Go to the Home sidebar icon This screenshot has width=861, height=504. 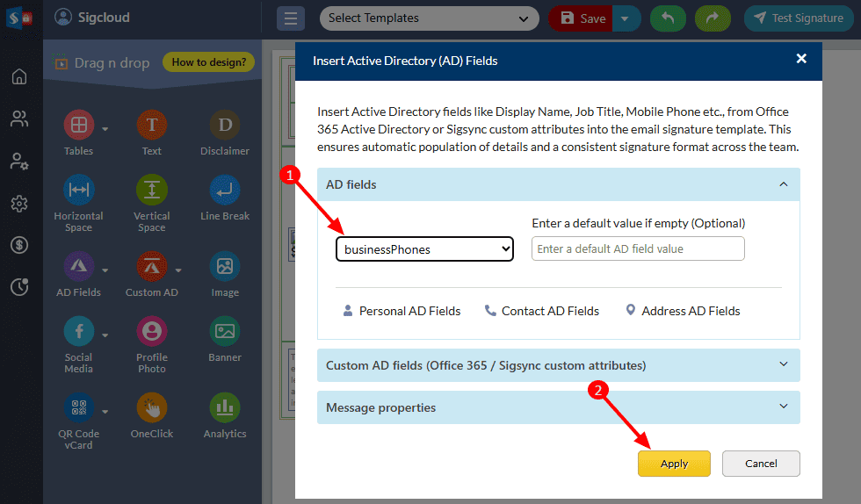[19, 76]
